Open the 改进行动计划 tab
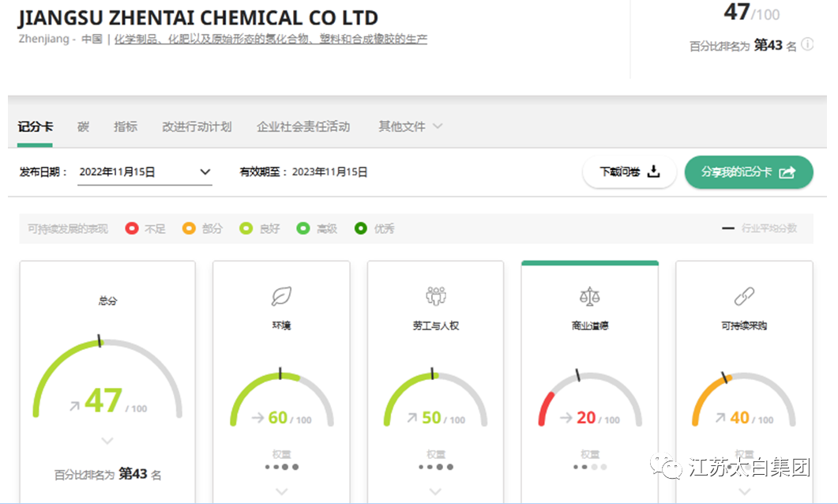The width and height of the screenshot is (838, 504). 197,126
